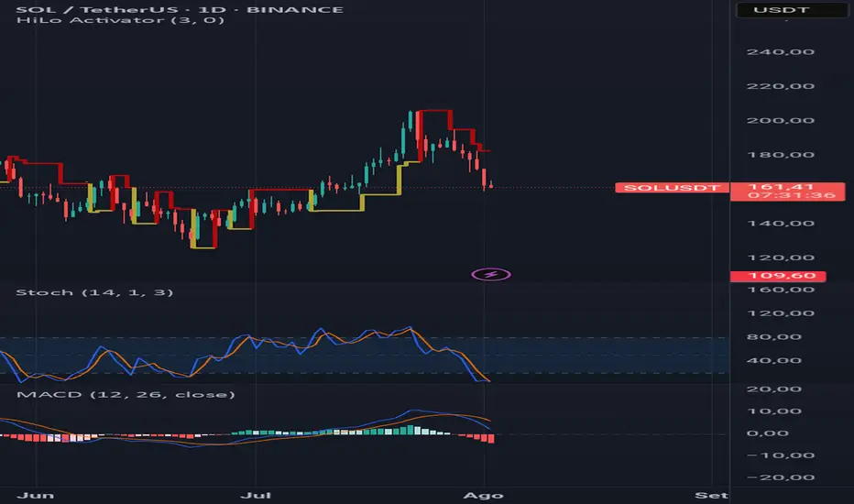Viewport: 854px width, 504px height.
Task: Click the 200,00 price scale value
Action: (780, 120)
